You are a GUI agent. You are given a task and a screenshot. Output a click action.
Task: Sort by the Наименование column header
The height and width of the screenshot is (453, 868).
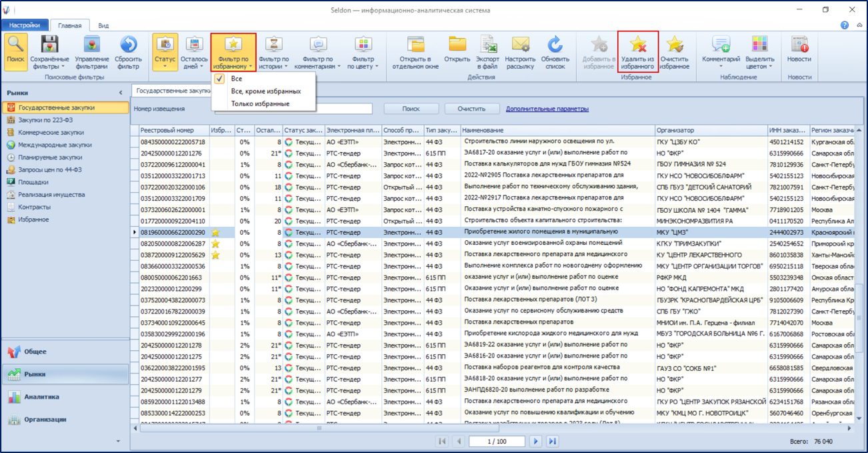(557, 130)
